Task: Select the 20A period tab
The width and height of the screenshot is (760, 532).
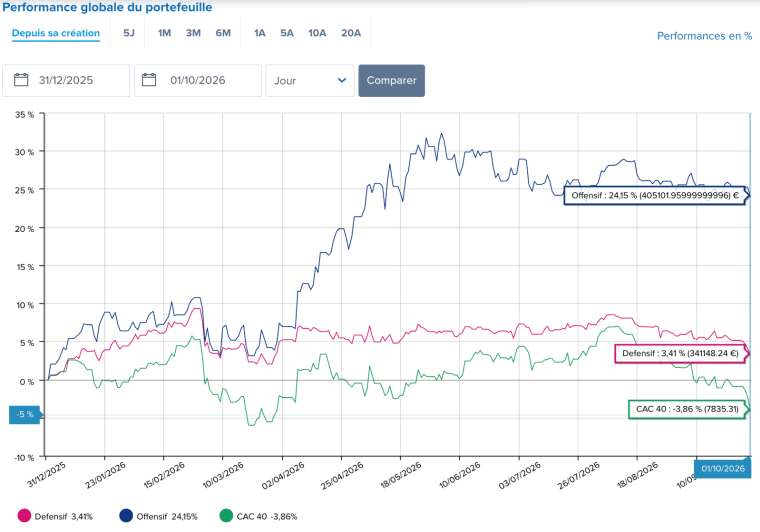Action: pyautogui.click(x=351, y=33)
